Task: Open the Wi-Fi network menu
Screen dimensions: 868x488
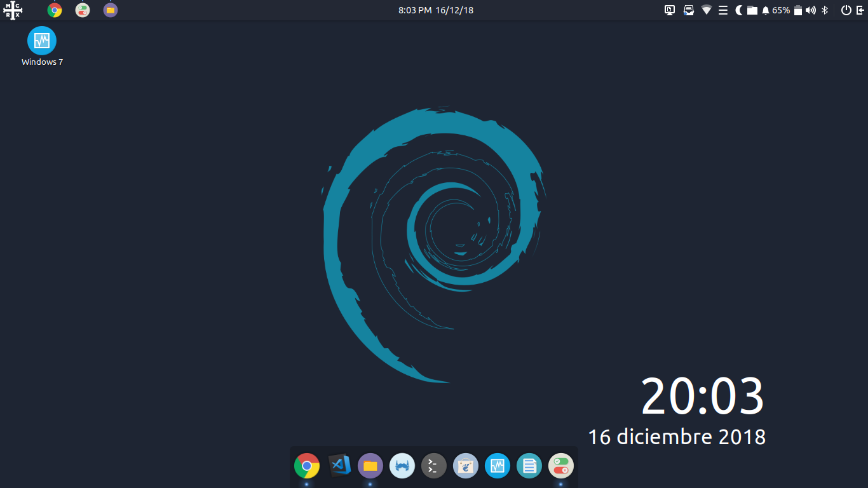Action: click(x=707, y=10)
